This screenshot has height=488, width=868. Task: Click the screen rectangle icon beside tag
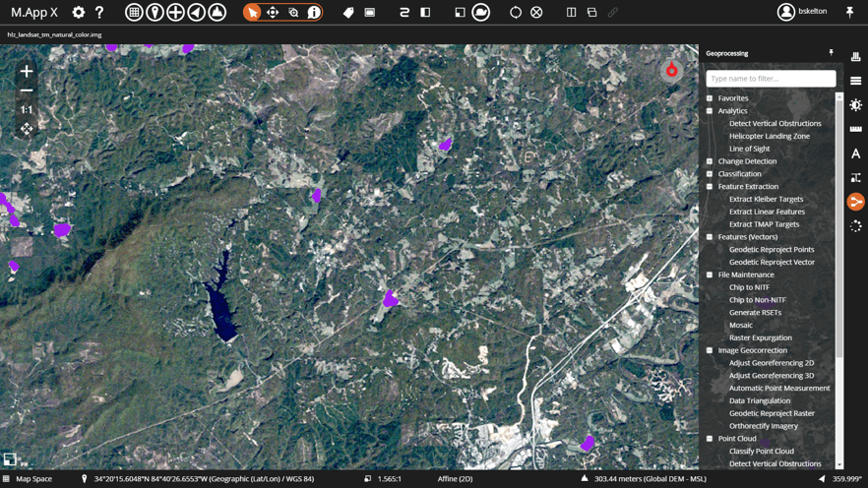point(370,12)
